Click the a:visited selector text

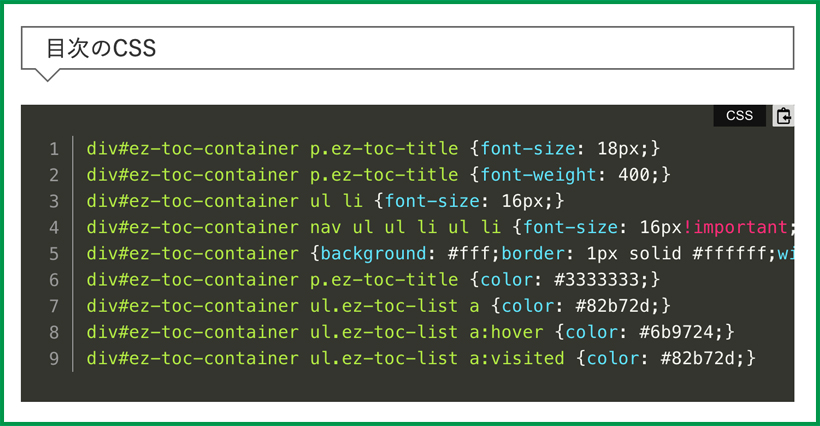[518, 357]
